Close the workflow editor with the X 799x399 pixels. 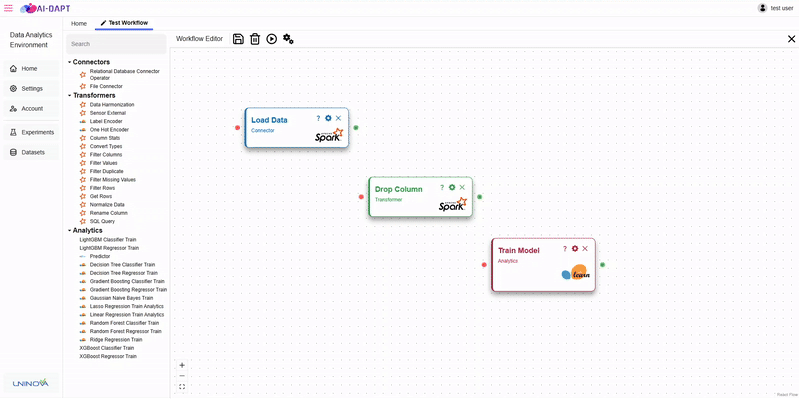[x=791, y=39]
